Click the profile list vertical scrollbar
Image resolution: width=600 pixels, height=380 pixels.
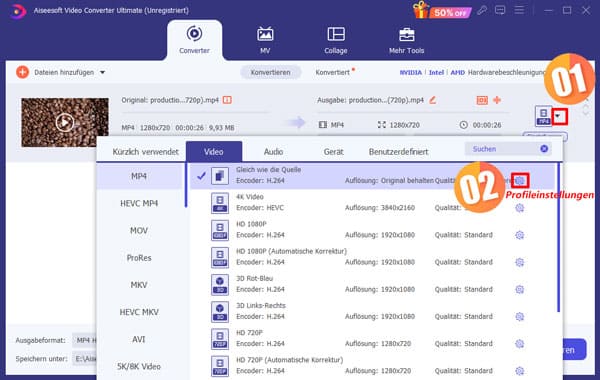click(x=558, y=237)
